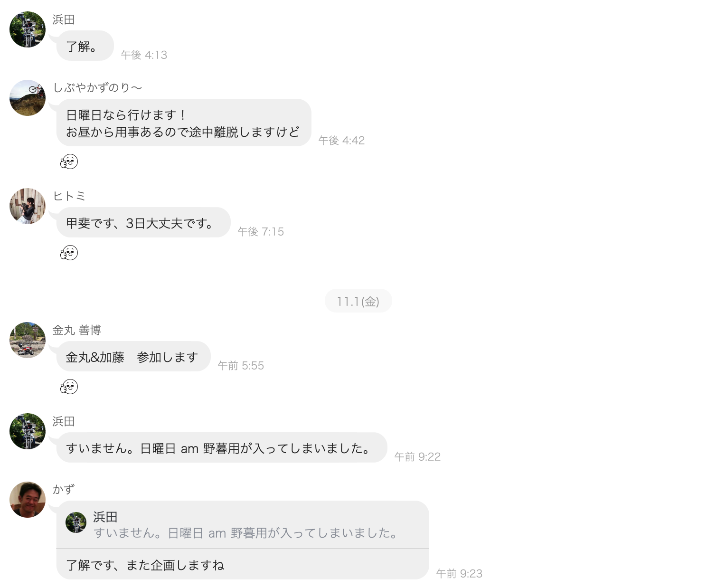Select the 了解。 message bubble
The height and width of the screenshot is (588, 716).
coord(85,46)
